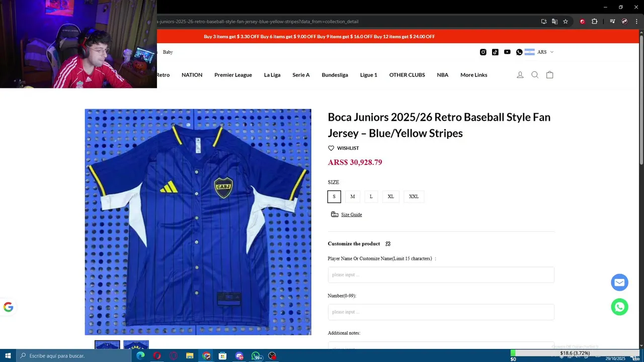Click the browser address bar URL

(x=258, y=22)
